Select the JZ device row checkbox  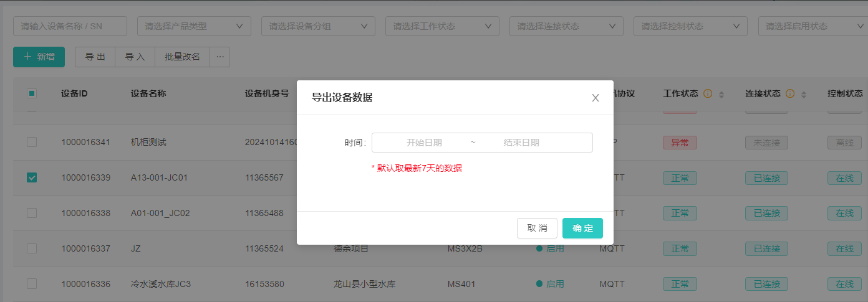click(x=32, y=248)
